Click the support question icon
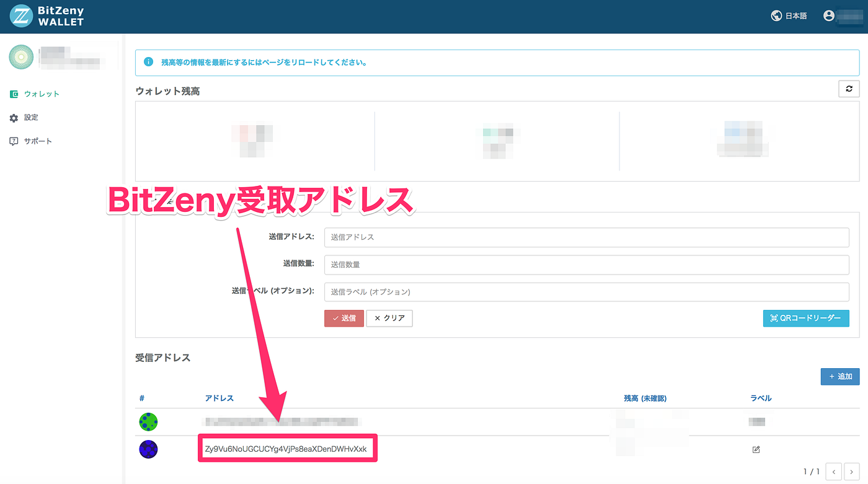 click(14, 141)
